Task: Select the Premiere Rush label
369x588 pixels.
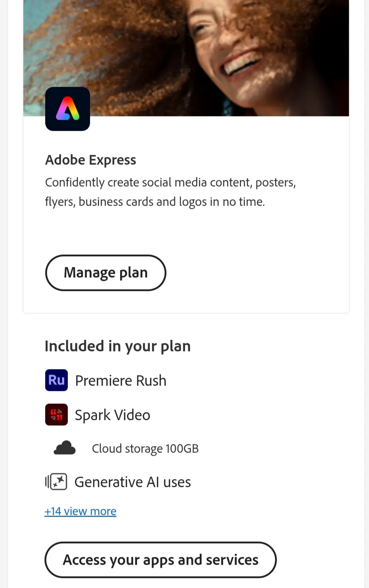Action: [121, 381]
